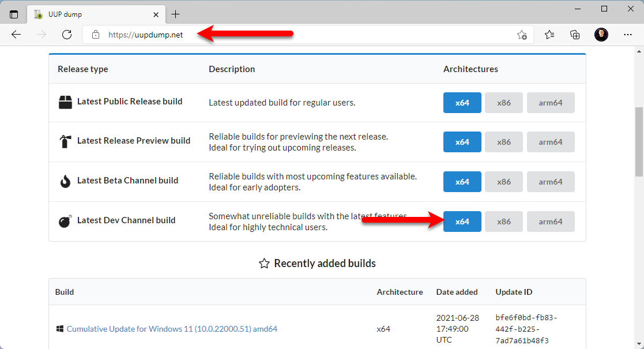Click the Latest Beta Channel build label
The width and height of the screenshot is (644, 349).
(x=128, y=181)
